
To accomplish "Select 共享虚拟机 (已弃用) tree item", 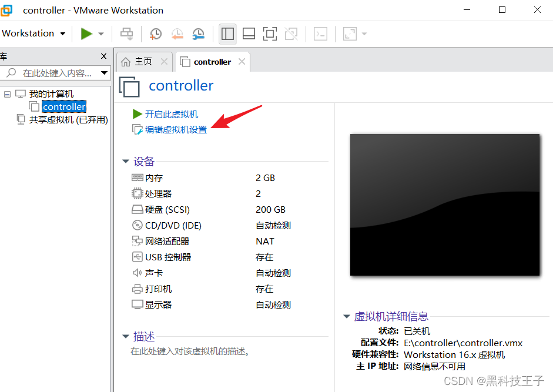I will click(68, 120).
